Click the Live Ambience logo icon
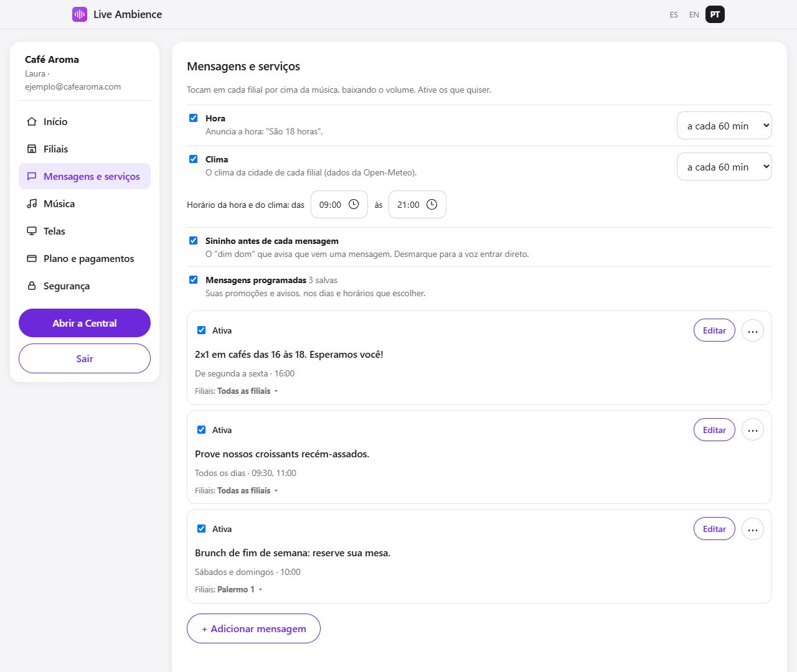 pos(80,14)
